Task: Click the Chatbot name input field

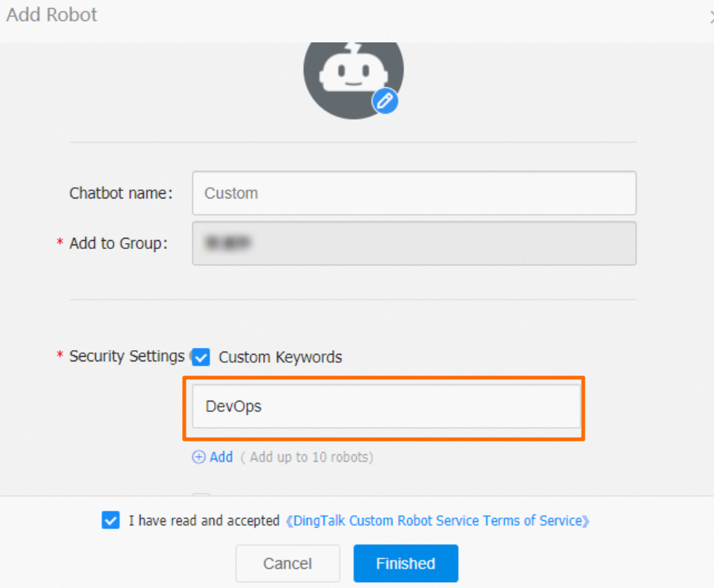Action: tap(414, 193)
